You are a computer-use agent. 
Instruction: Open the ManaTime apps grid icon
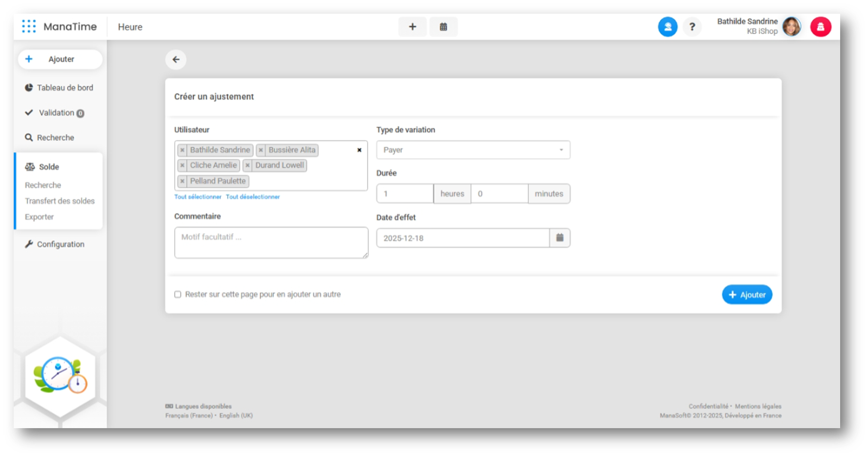click(x=29, y=27)
